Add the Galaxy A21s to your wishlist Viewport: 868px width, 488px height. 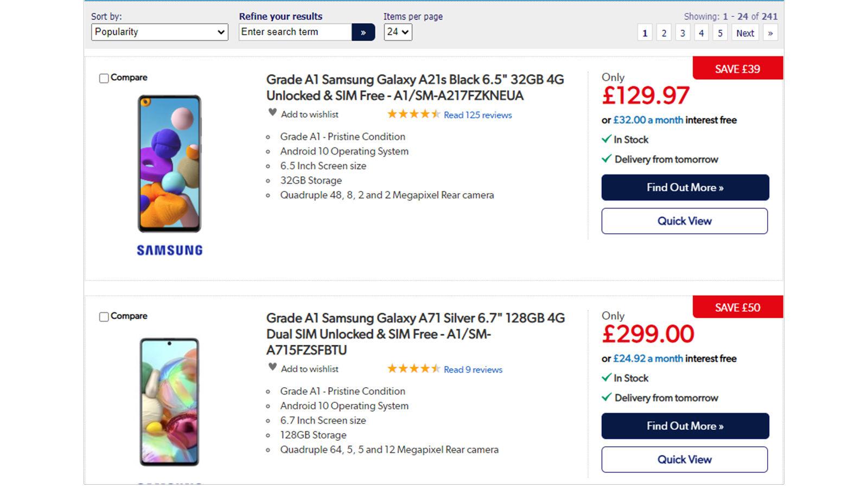pyautogui.click(x=308, y=114)
